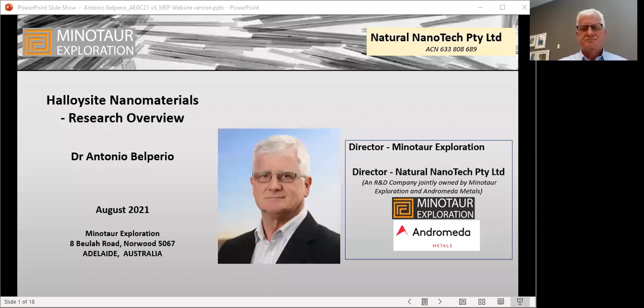Image resolution: width=644 pixels, height=308 pixels.
Task: Click the Minotaur Exploration logo in slide header
Action: (79, 42)
